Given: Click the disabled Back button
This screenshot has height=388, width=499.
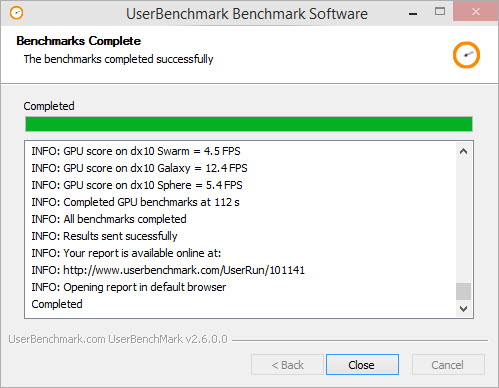Looking at the screenshot, I should coord(287,365).
